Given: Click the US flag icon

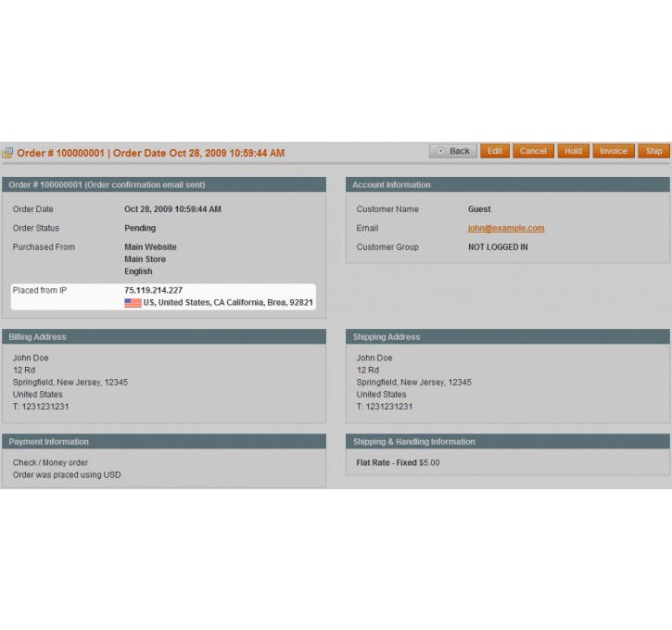Looking at the screenshot, I should click(x=133, y=303).
